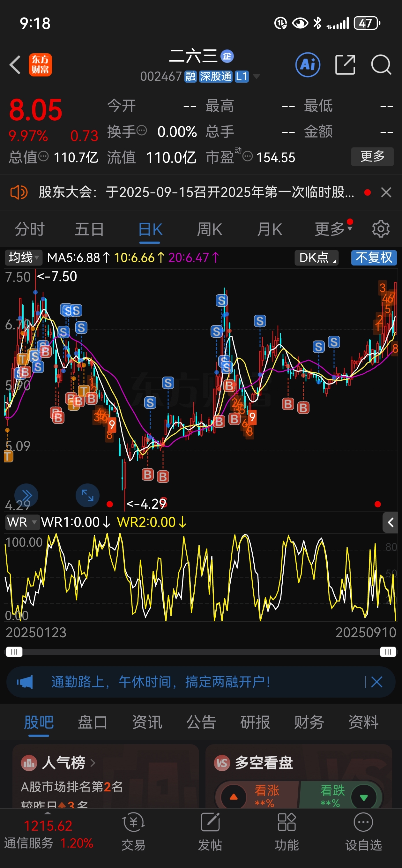Switch to 研报 tab
Viewport: 402px width, 868px height.
pyautogui.click(x=255, y=722)
